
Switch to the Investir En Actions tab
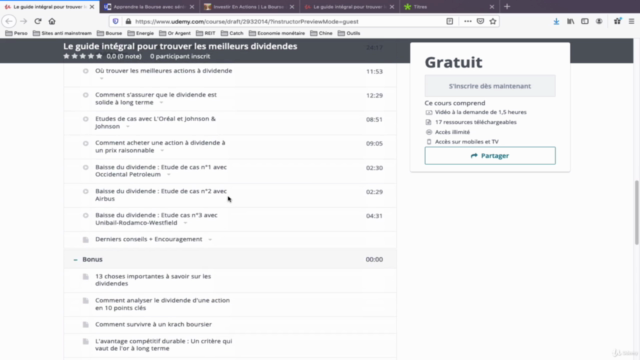(x=249, y=7)
